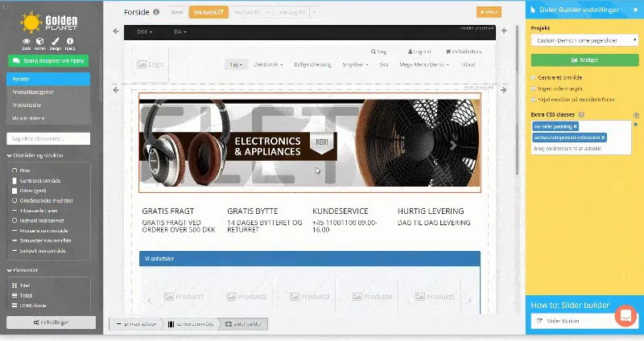Select slider builder breadcrumb
This screenshot has height=341, width=644.
(244, 324)
